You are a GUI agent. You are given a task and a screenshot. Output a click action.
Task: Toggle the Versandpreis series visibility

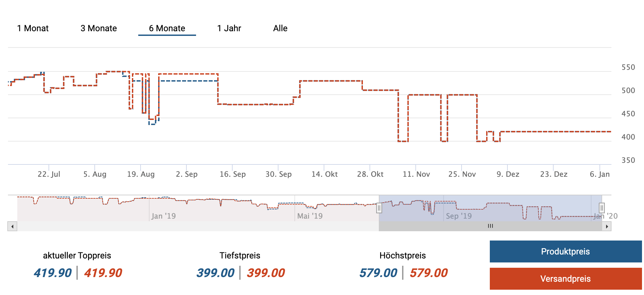click(x=566, y=279)
